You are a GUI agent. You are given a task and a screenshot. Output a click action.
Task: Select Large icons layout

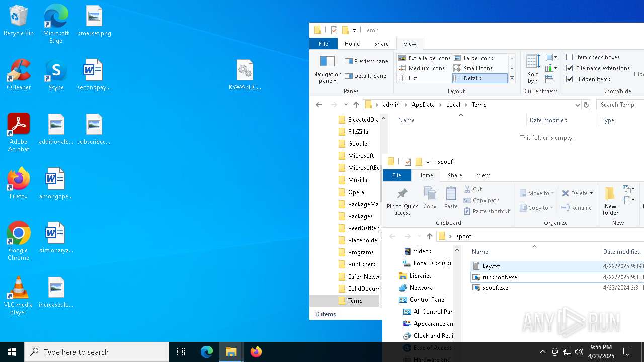480,58
